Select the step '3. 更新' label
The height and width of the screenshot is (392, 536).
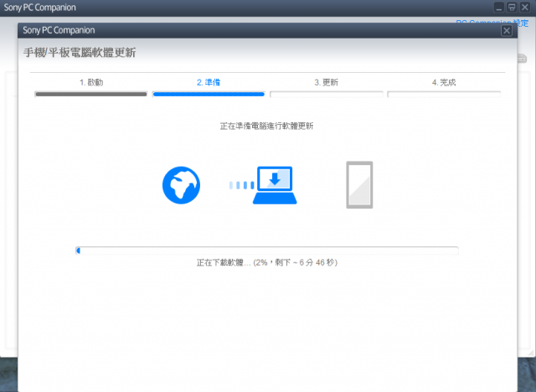coord(326,82)
